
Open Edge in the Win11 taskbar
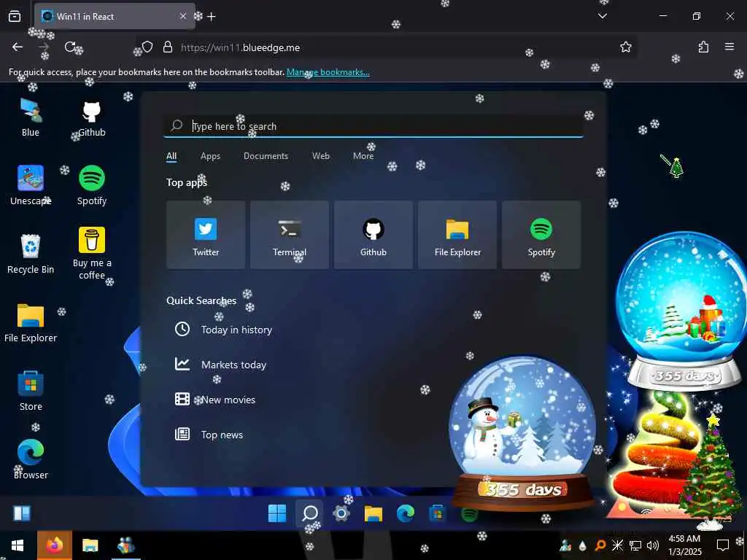click(x=406, y=513)
